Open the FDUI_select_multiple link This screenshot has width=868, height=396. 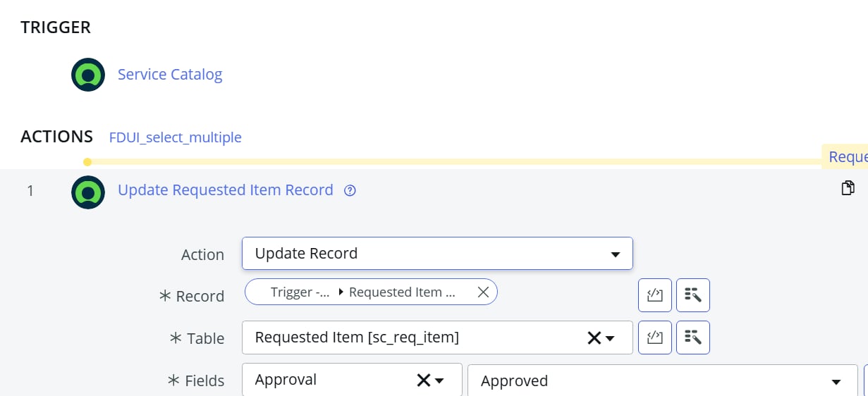176,137
